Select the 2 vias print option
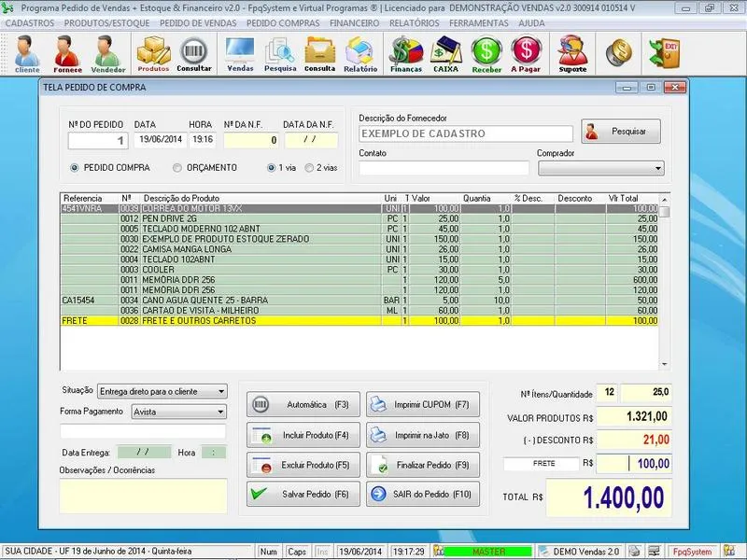The width and height of the screenshot is (747, 560). 309,168
